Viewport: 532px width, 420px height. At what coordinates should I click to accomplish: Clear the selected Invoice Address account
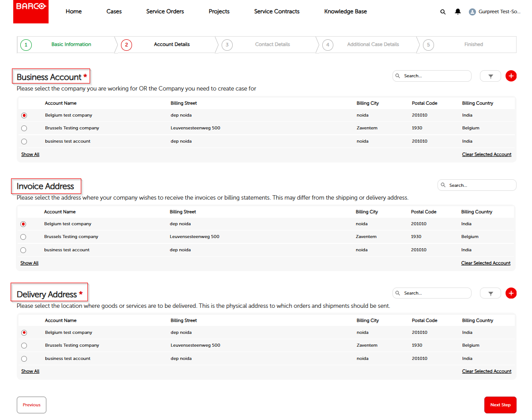pyautogui.click(x=486, y=263)
